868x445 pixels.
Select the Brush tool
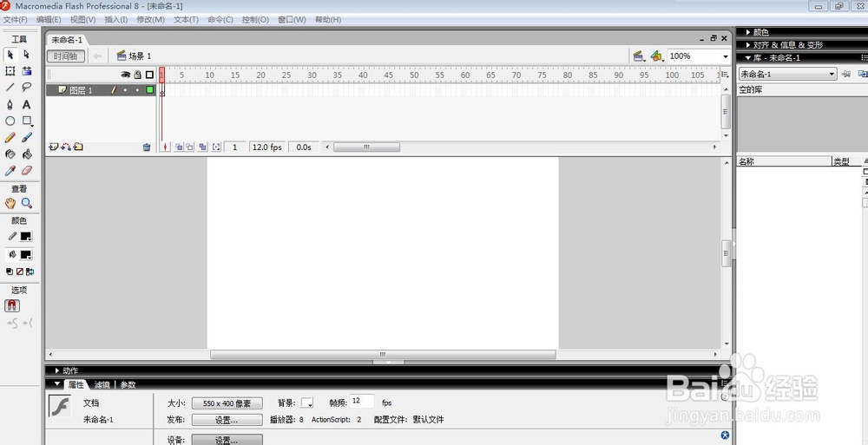(26, 137)
